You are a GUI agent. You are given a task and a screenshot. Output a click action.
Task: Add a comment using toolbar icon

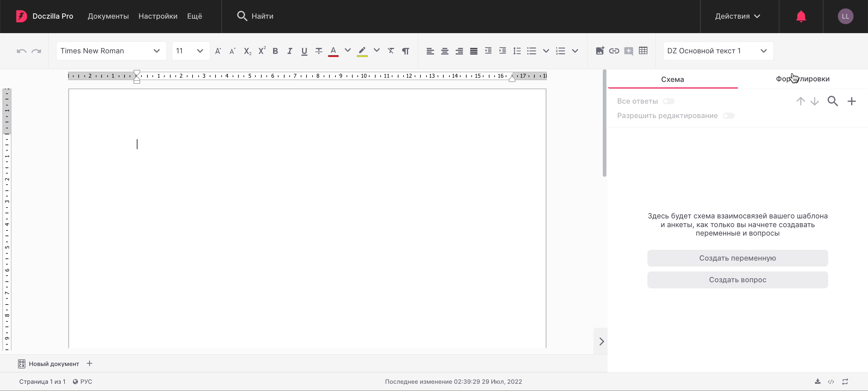[628, 51]
